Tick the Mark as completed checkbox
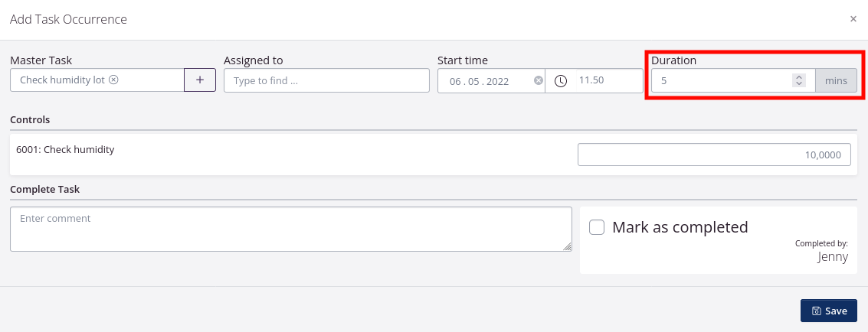Screen dimensions: 868x332 [x=597, y=227]
